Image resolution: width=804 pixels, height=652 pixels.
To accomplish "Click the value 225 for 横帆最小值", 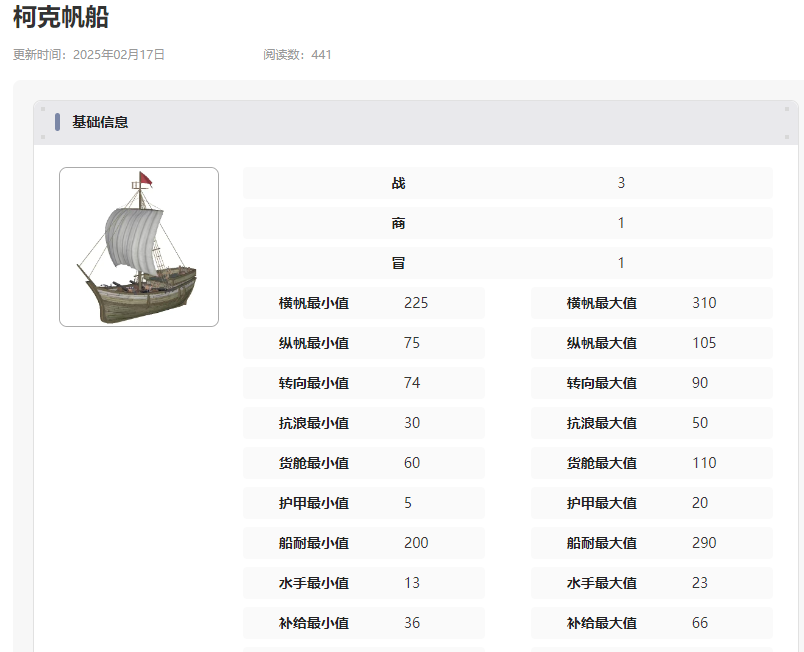I will (x=416, y=303).
